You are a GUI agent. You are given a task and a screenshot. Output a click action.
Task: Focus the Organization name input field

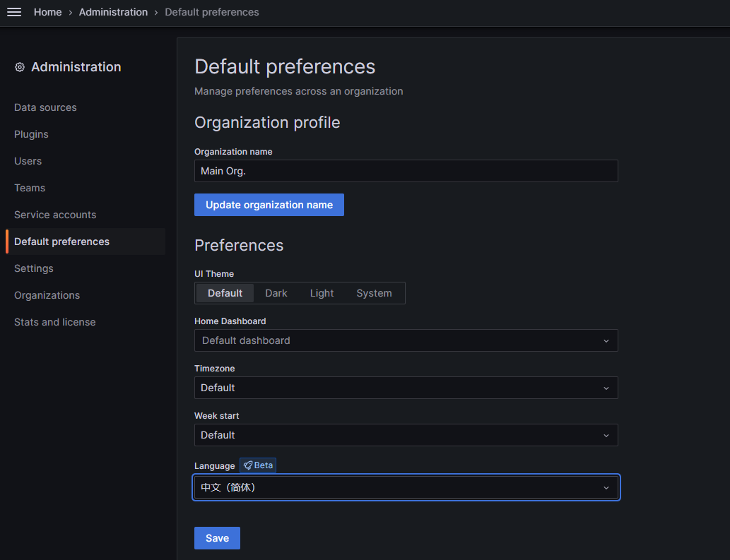(x=406, y=171)
